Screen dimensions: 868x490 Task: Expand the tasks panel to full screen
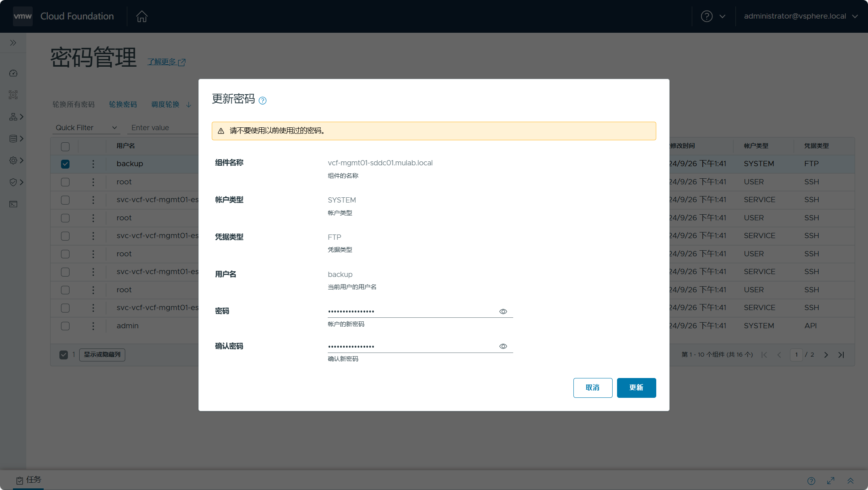pyautogui.click(x=831, y=481)
